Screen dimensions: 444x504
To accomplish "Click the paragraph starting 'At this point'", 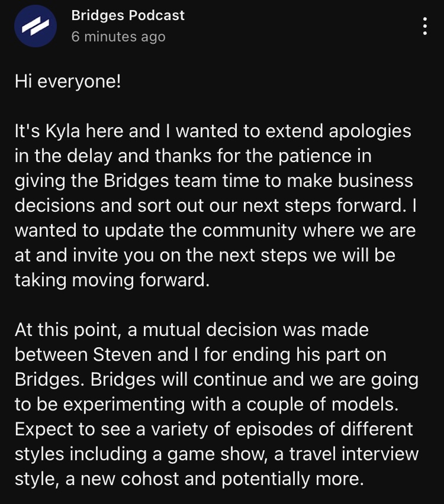I will pyautogui.click(x=217, y=404).
